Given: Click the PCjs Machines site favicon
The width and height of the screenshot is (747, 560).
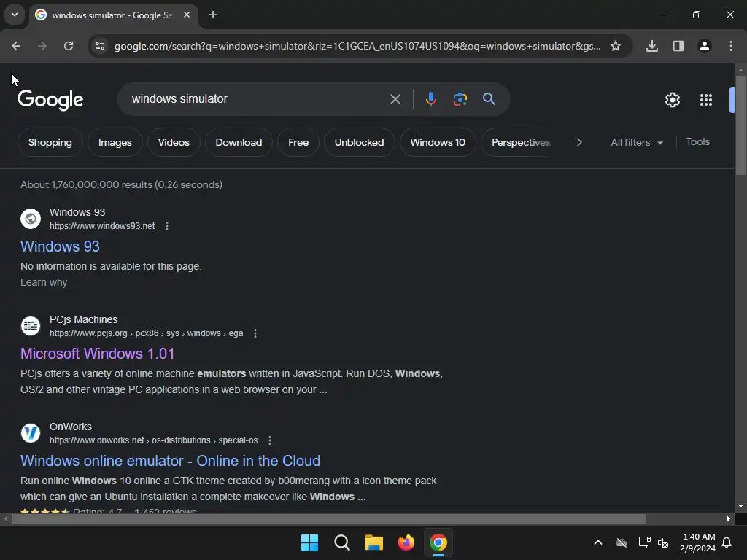Looking at the screenshot, I should pyautogui.click(x=31, y=326).
